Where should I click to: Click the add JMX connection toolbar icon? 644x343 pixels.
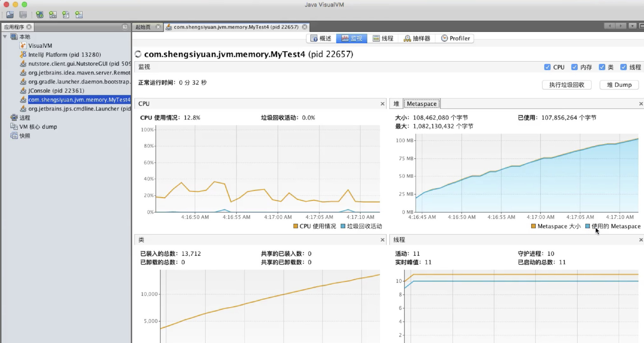pyautogui.click(x=53, y=15)
